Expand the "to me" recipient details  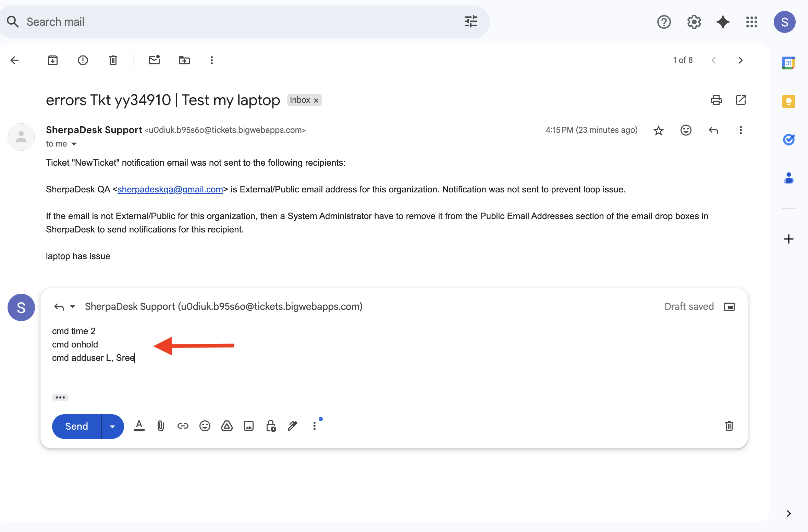pyautogui.click(x=74, y=144)
